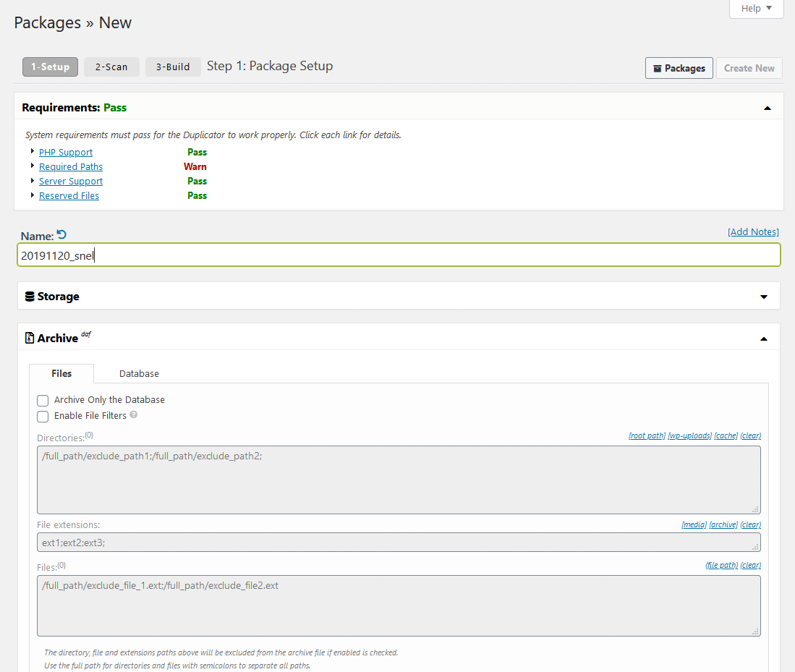Collapse the Archive section arrow
This screenshot has height=672, width=795.
point(764,339)
